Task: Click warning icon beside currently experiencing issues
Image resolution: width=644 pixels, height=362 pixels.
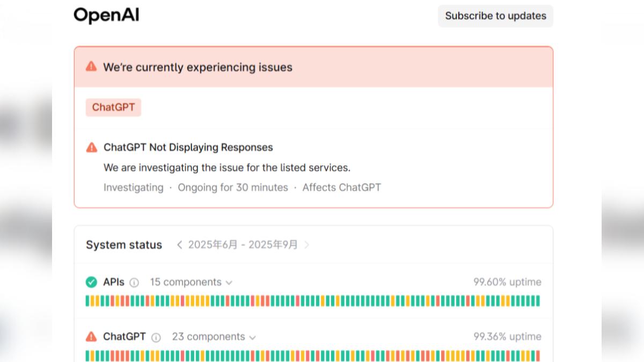Action: click(x=91, y=67)
